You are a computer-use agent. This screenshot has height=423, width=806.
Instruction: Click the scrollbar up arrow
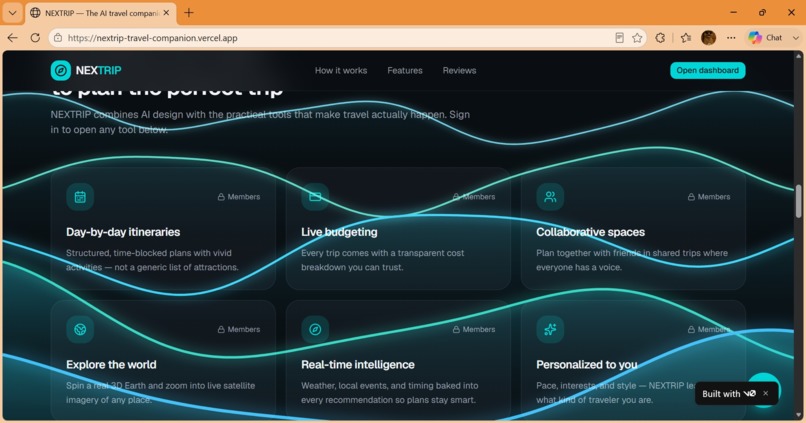point(798,55)
